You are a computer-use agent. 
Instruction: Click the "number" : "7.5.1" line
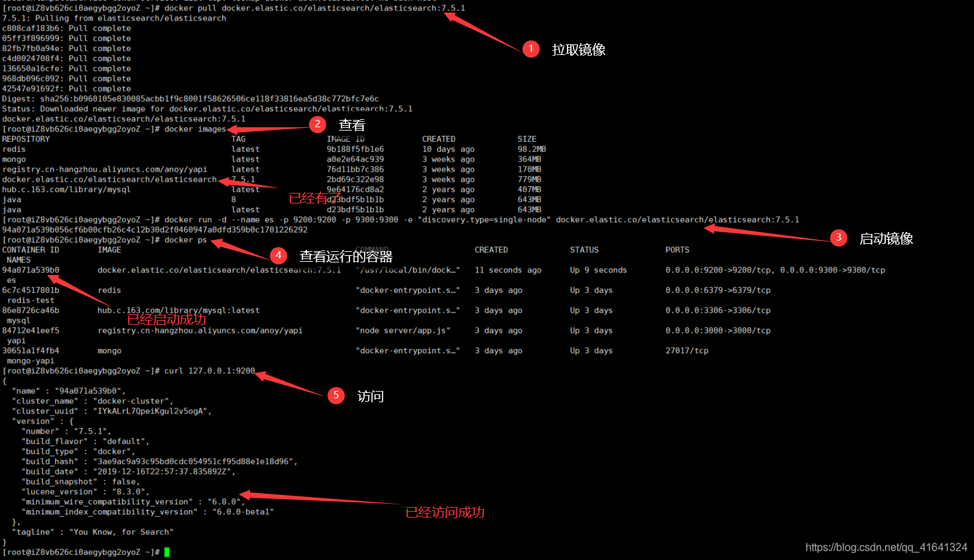(x=66, y=431)
